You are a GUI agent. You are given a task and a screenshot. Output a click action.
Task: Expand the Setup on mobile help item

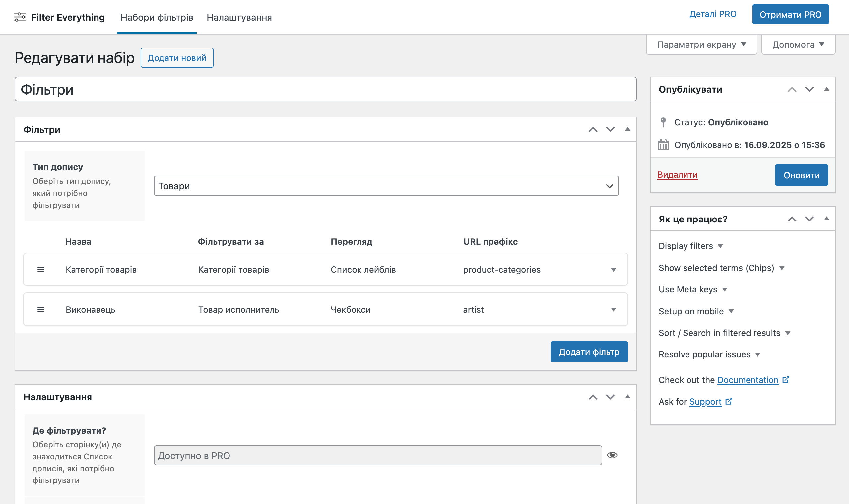click(696, 311)
